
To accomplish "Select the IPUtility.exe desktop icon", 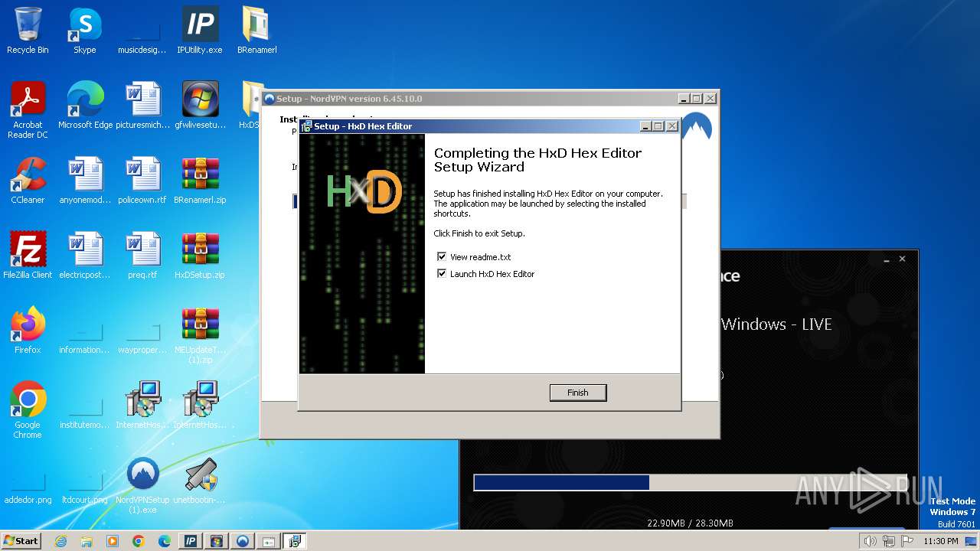I will (200, 31).
